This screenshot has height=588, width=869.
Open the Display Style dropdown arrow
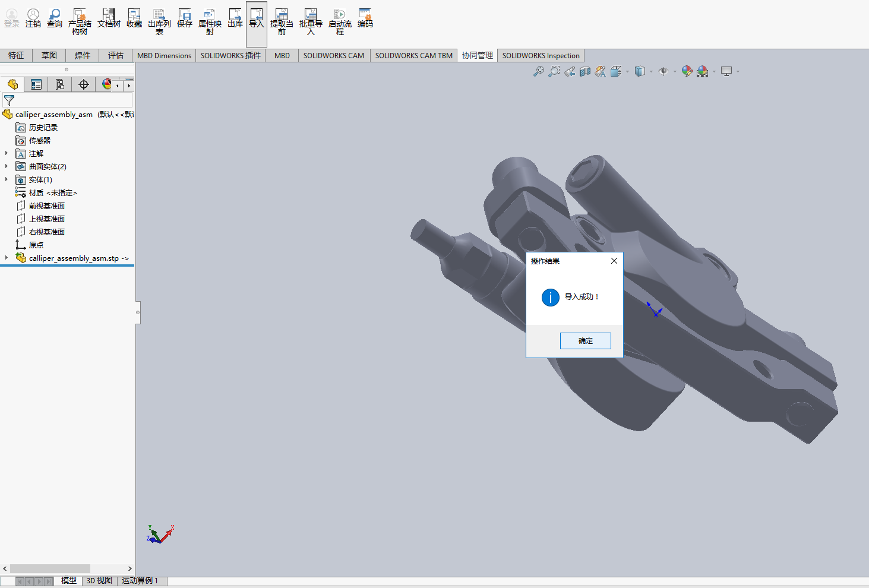[651, 72]
